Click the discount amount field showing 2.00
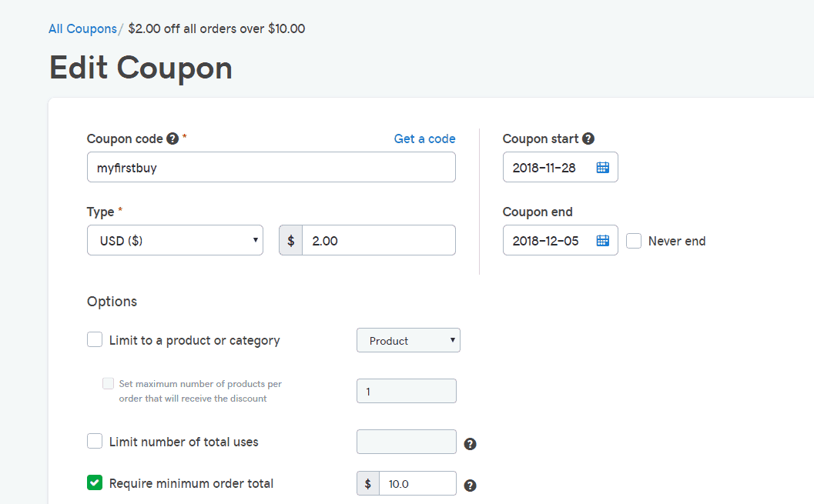Image resolution: width=814 pixels, height=504 pixels. tap(379, 240)
